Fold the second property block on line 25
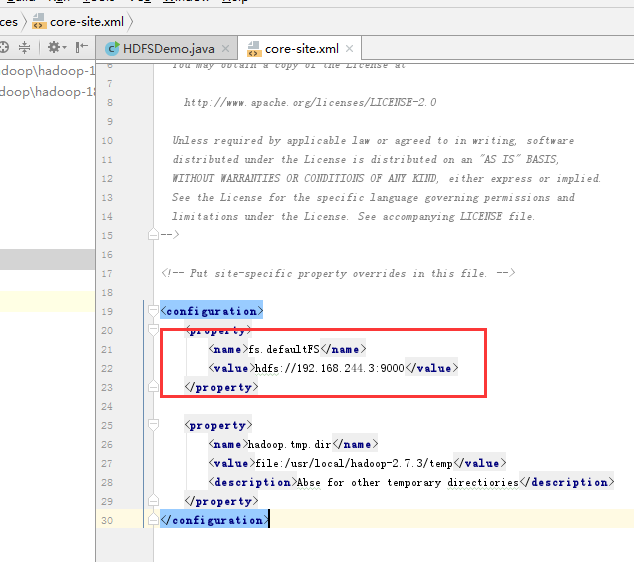 tap(153, 425)
